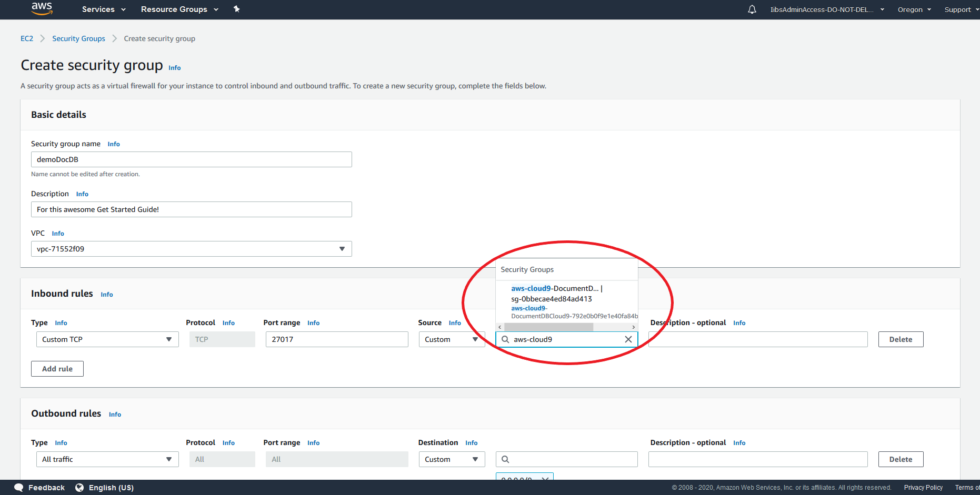Click the magnifier icon in Destination search

tap(505, 459)
